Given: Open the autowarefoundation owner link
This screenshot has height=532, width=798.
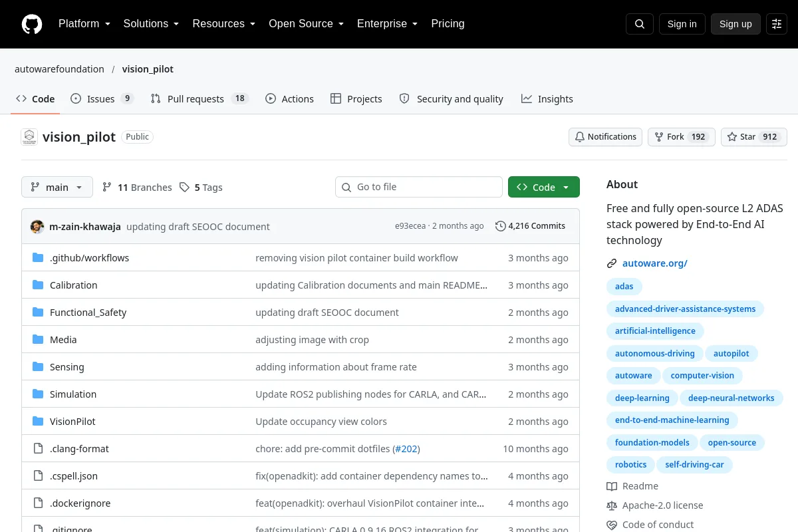Looking at the screenshot, I should click(x=59, y=69).
